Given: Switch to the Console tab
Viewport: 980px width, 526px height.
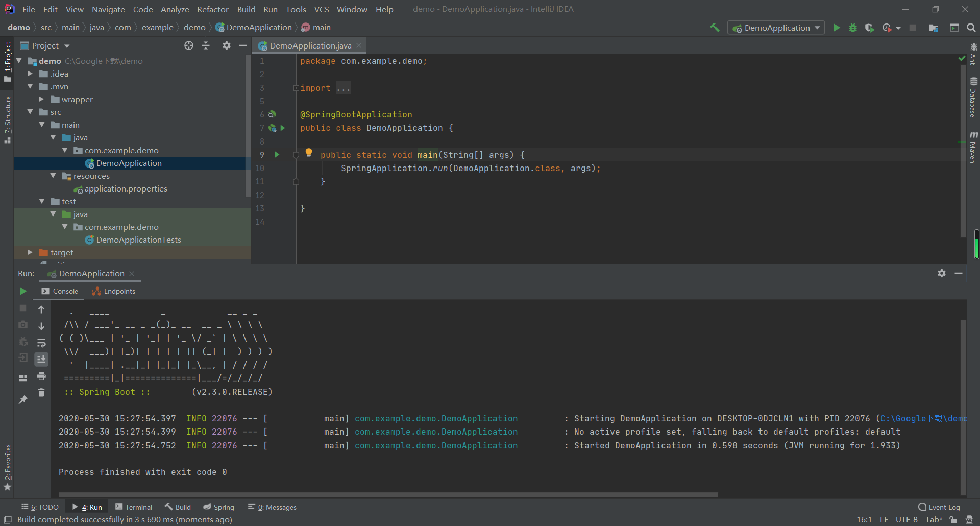Looking at the screenshot, I should 60,291.
